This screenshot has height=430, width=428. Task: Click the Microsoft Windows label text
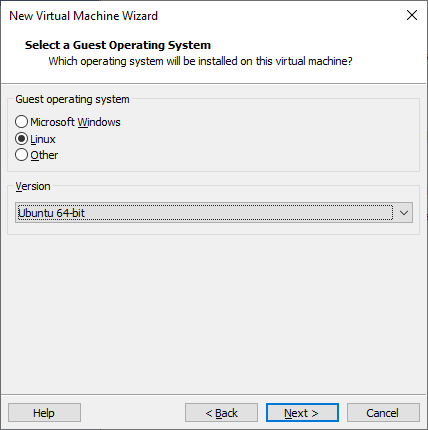tap(75, 122)
